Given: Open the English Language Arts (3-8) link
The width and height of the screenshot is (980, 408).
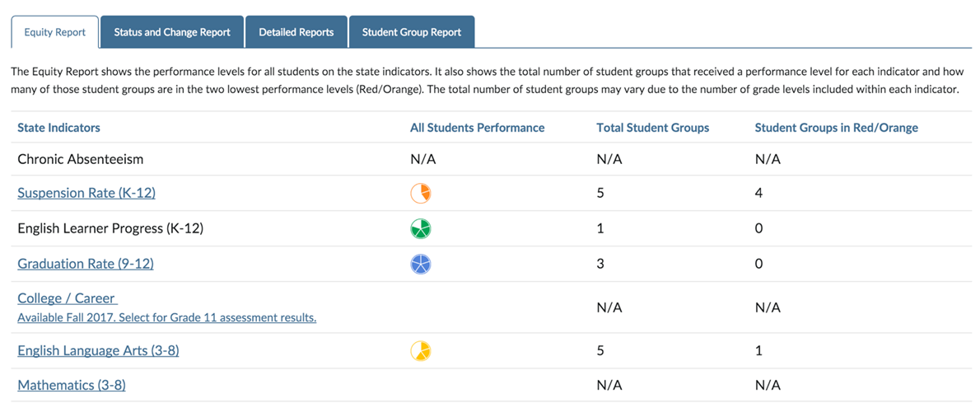Looking at the screenshot, I should coord(98,351).
